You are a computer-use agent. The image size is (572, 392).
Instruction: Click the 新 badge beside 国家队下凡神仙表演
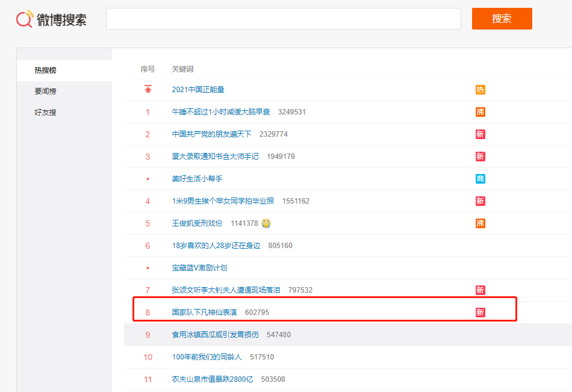tap(480, 313)
